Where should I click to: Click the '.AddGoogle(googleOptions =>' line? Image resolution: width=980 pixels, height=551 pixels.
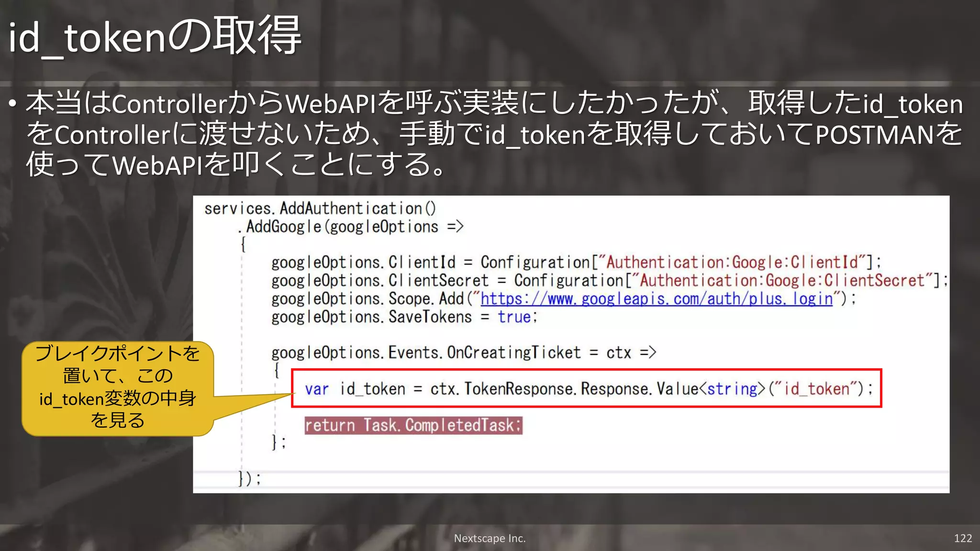click(x=351, y=227)
